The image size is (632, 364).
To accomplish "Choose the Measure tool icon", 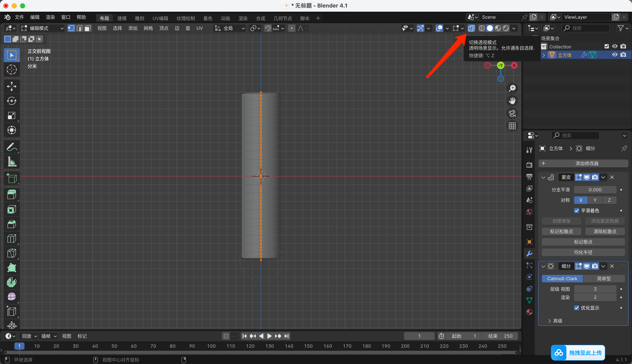I will click(11, 162).
